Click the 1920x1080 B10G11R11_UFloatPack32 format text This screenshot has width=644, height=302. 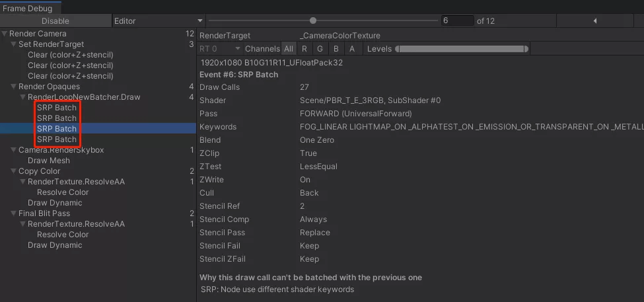tap(272, 63)
